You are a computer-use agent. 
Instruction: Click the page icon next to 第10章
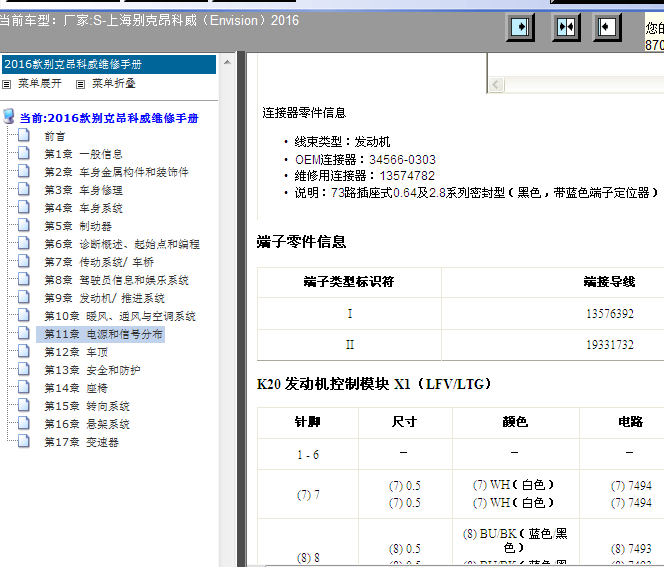click(24, 315)
